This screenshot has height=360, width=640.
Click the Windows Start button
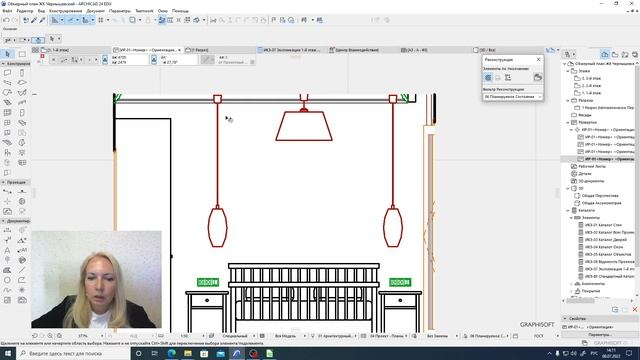tap(7, 353)
